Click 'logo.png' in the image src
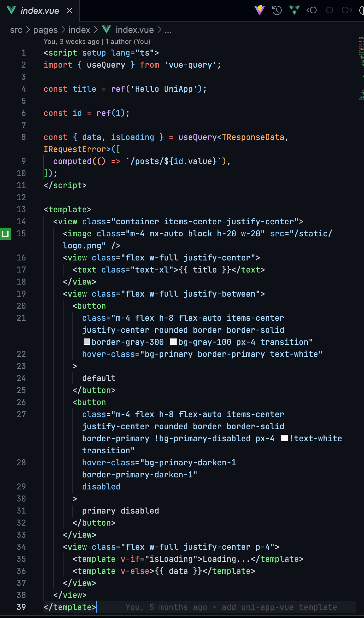364x618 pixels. point(82,246)
